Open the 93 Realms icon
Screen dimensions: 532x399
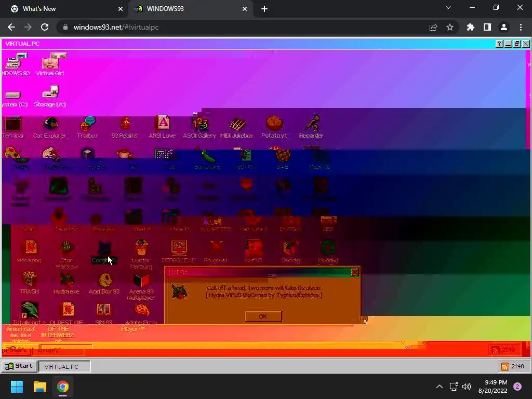[125, 128]
